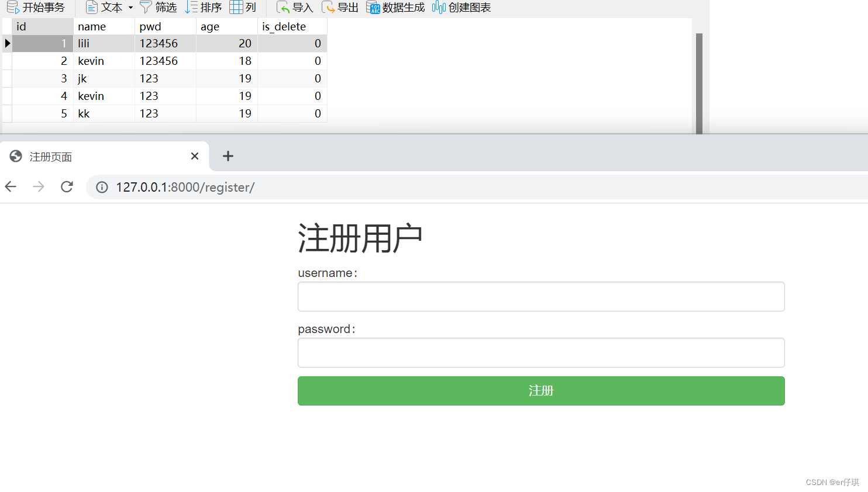Image resolution: width=868 pixels, height=492 pixels.
Task: Click into the password input field
Action: [541, 353]
